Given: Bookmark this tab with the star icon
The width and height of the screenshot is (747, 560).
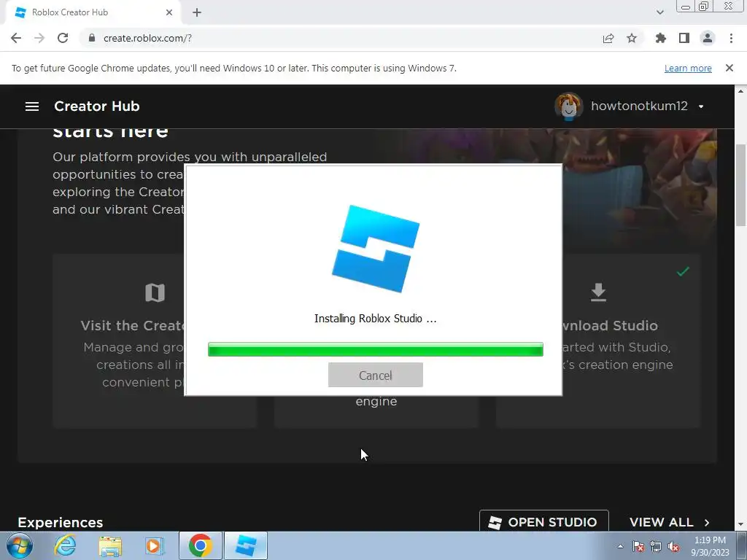Looking at the screenshot, I should tap(632, 38).
